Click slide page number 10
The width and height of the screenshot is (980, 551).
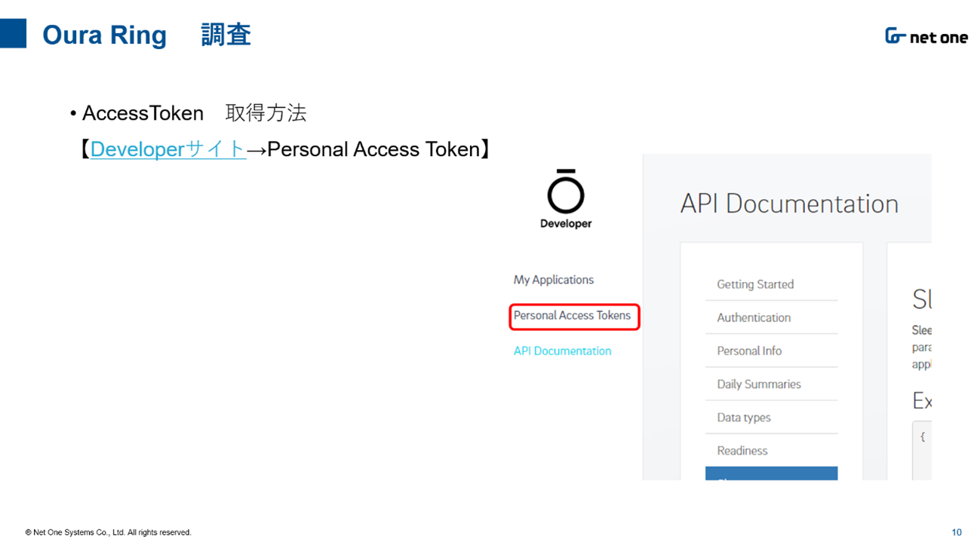957,532
